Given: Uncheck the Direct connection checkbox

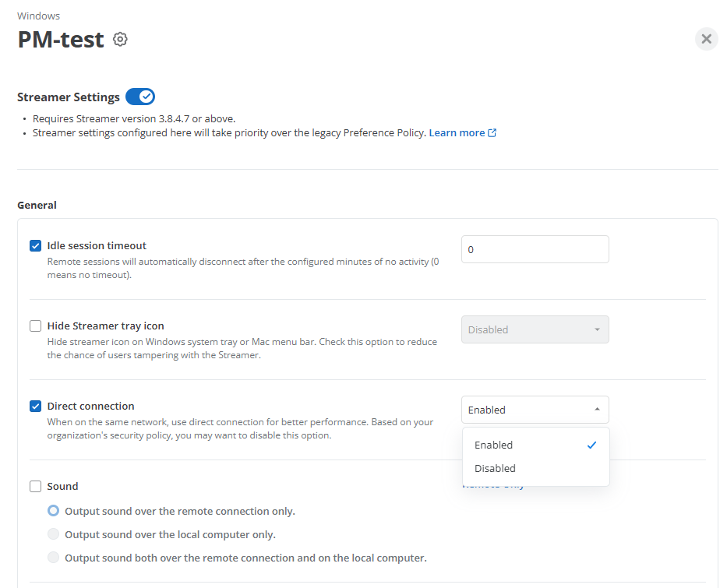Looking at the screenshot, I should (35, 407).
